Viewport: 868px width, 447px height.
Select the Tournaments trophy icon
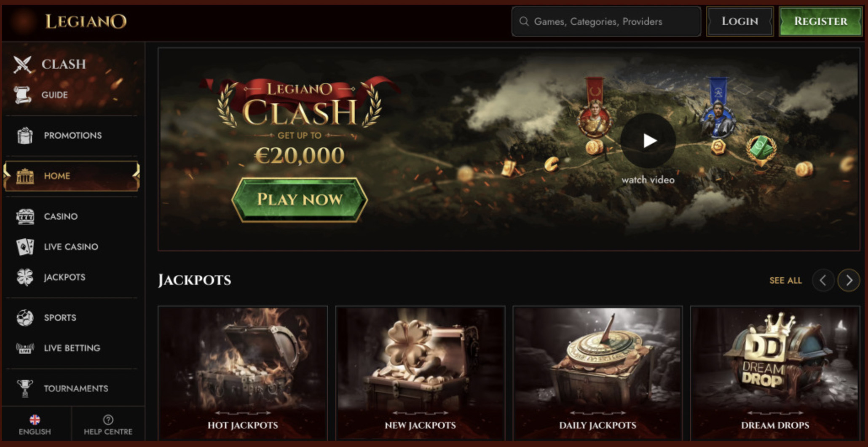(25, 388)
